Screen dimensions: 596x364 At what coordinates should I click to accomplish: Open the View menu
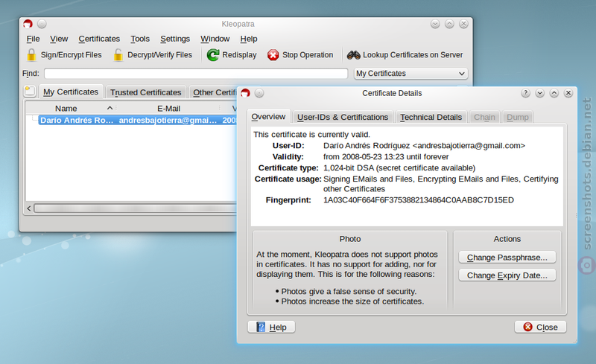(59, 39)
